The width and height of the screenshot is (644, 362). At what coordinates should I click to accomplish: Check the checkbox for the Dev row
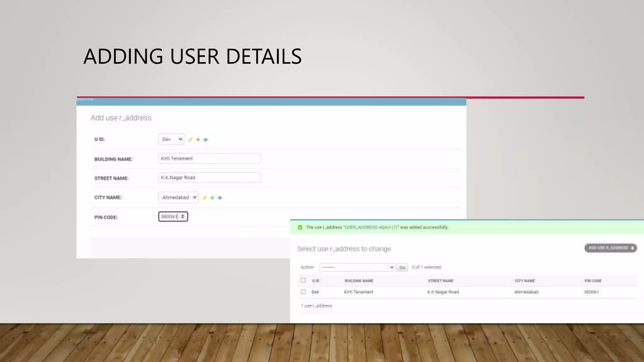pos(303,292)
